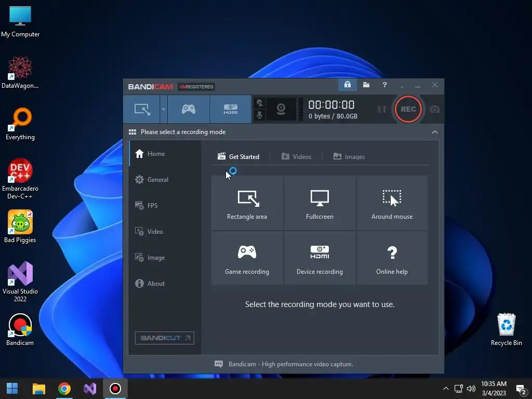Image resolution: width=532 pixels, height=399 pixels.
Task: Switch to the Get Started tab
Action: [x=238, y=156]
